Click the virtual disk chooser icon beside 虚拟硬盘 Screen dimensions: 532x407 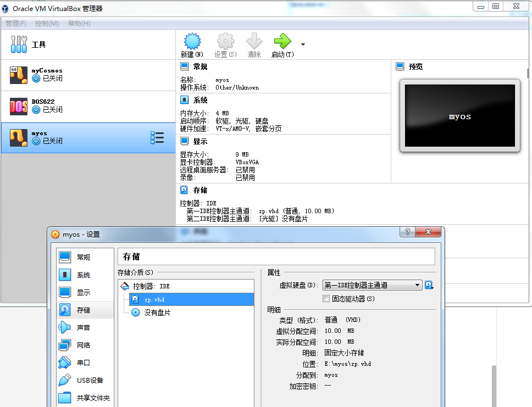pyautogui.click(x=429, y=285)
